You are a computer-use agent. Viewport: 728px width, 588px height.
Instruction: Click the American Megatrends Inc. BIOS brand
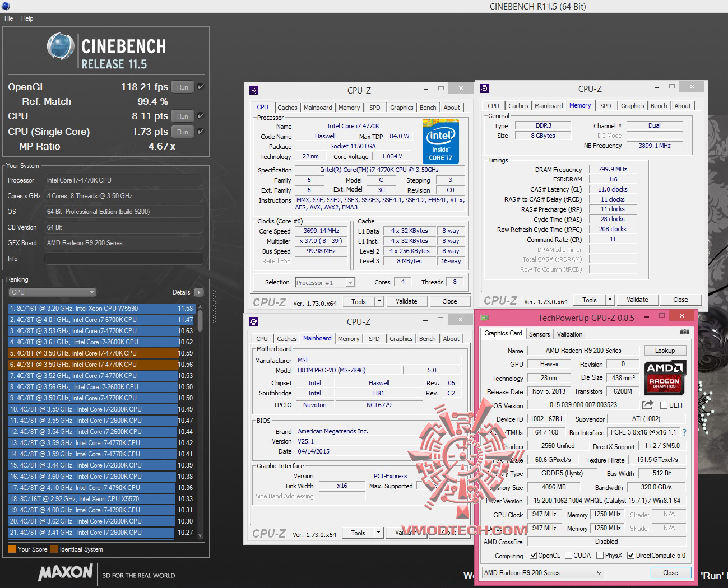[379, 431]
